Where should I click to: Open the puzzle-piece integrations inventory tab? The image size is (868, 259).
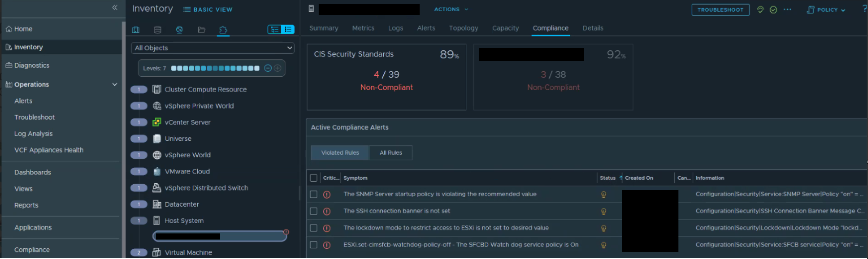[x=223, y=30]
